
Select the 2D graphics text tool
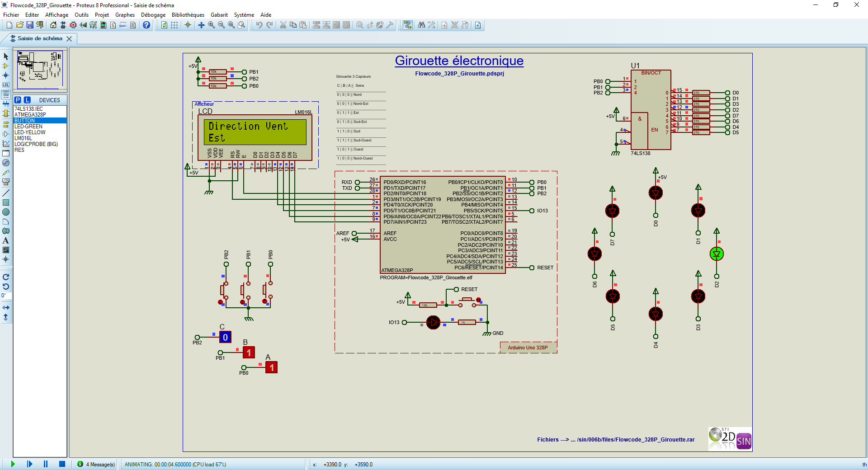(6, 240)
